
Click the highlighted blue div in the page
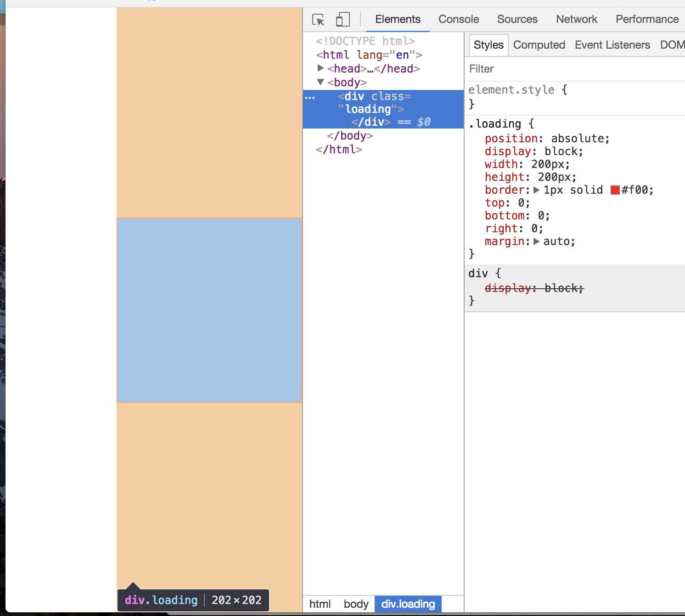coord(209,310)
